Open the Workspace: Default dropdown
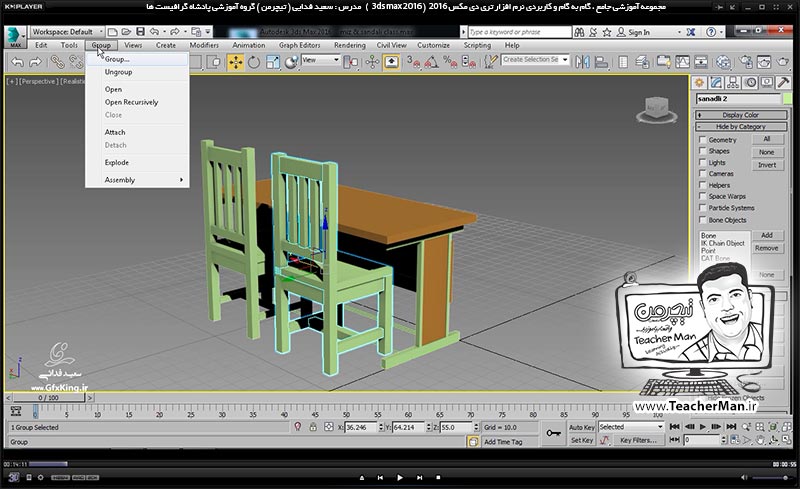The height and width of the screenshot is (489, 800). click(67, 32)
